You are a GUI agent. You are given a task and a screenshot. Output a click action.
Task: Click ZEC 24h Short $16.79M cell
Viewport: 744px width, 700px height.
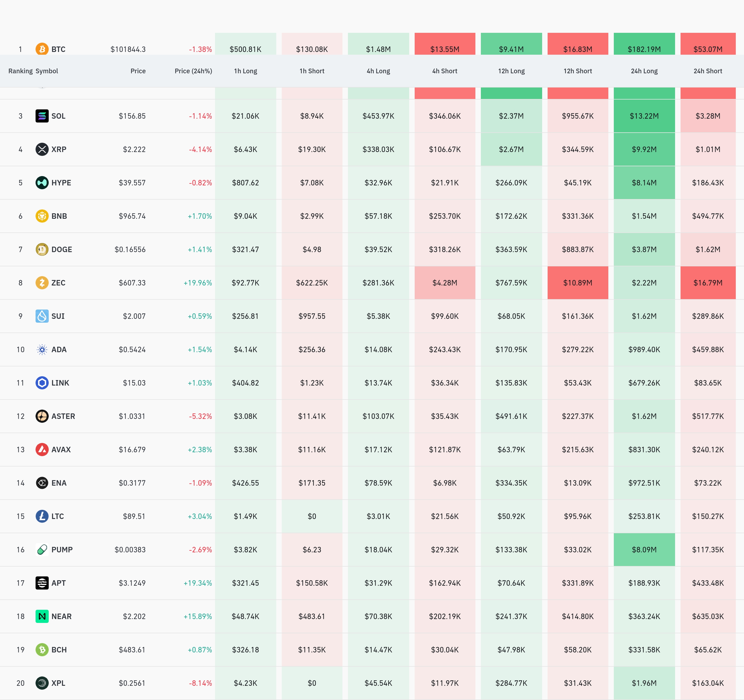[x=708, y=283]
